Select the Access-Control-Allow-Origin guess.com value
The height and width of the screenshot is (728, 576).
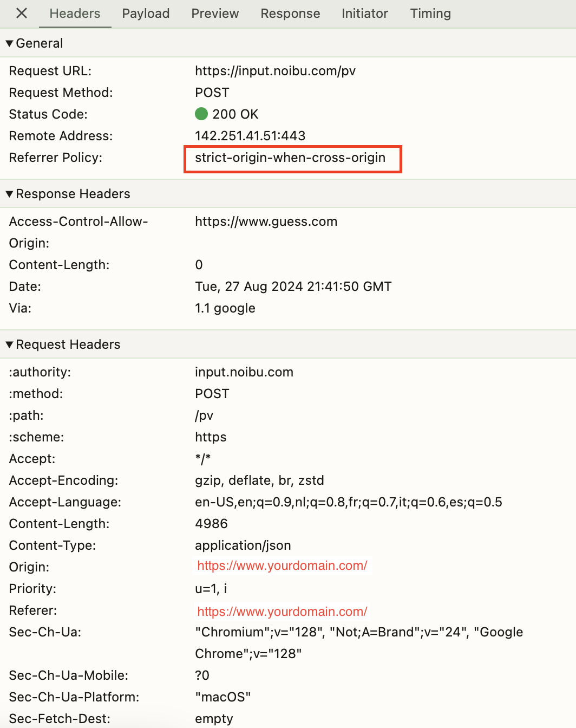click(x=266, y=221)
